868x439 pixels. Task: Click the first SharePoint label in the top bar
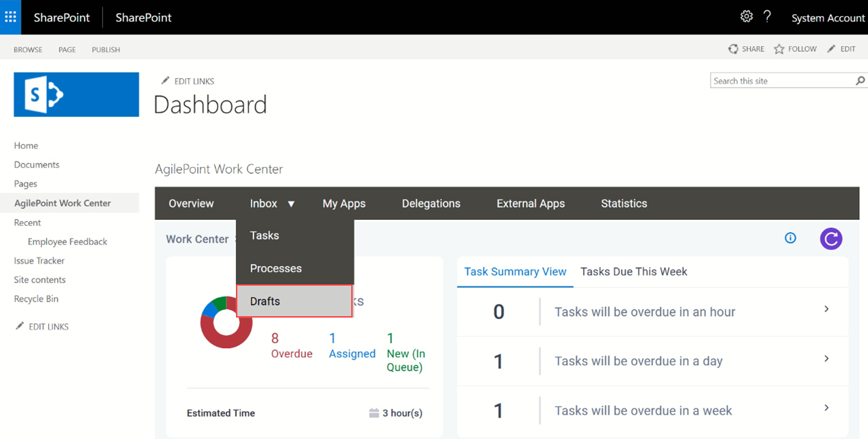(x=62, y=18)
